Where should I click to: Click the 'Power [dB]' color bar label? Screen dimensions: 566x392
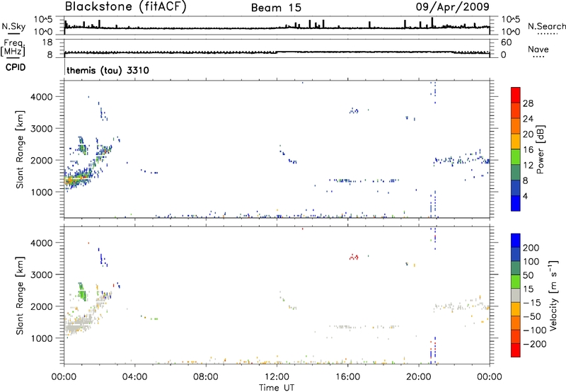540,149
